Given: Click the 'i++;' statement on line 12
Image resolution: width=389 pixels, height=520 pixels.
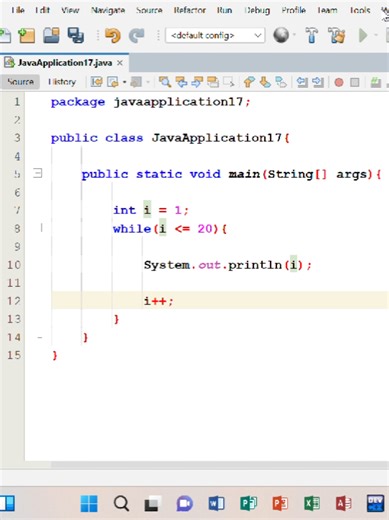Looking at the screenshot, I should tap(159, 301).
